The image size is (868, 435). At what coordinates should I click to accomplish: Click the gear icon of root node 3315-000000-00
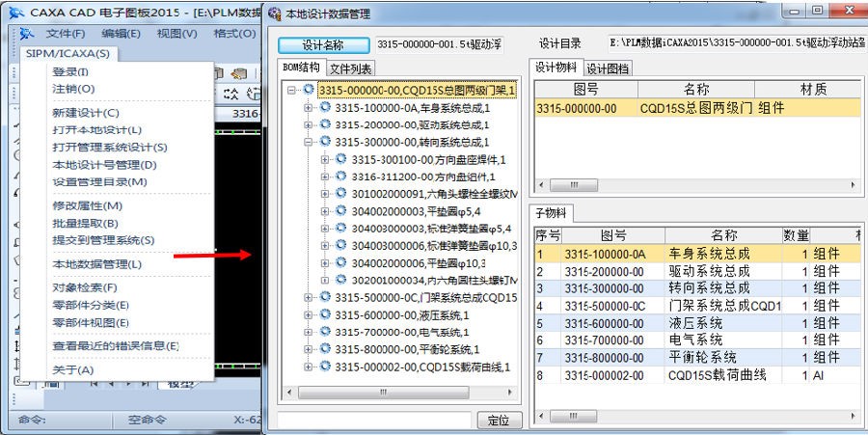click(309, 90)
